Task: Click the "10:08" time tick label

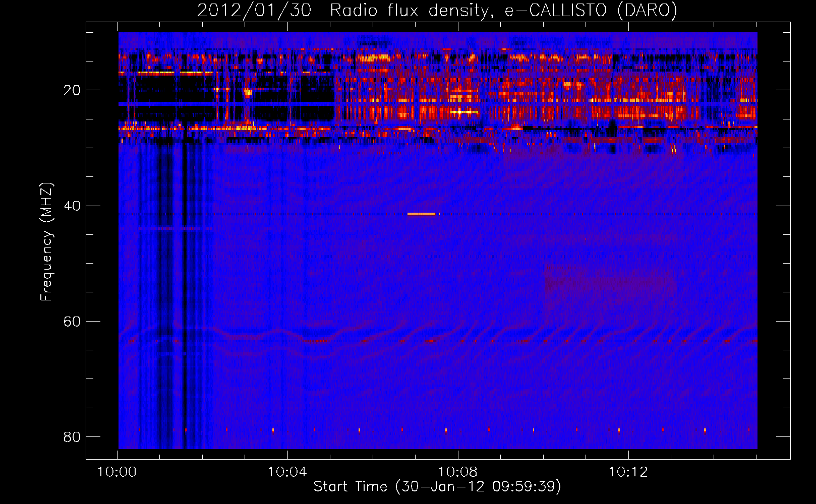Action: coord(458,472)
